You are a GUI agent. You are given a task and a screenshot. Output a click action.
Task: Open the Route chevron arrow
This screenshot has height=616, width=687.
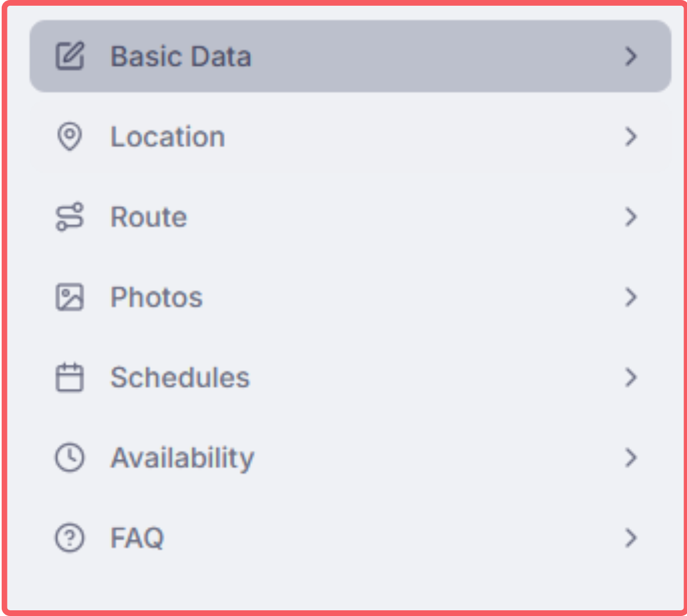click(631, 217)
